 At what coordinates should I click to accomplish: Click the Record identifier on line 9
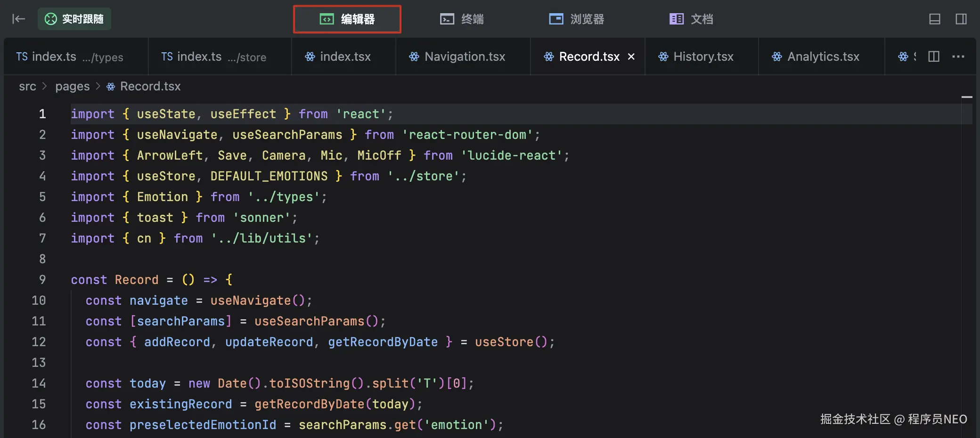tap(137, 280)
